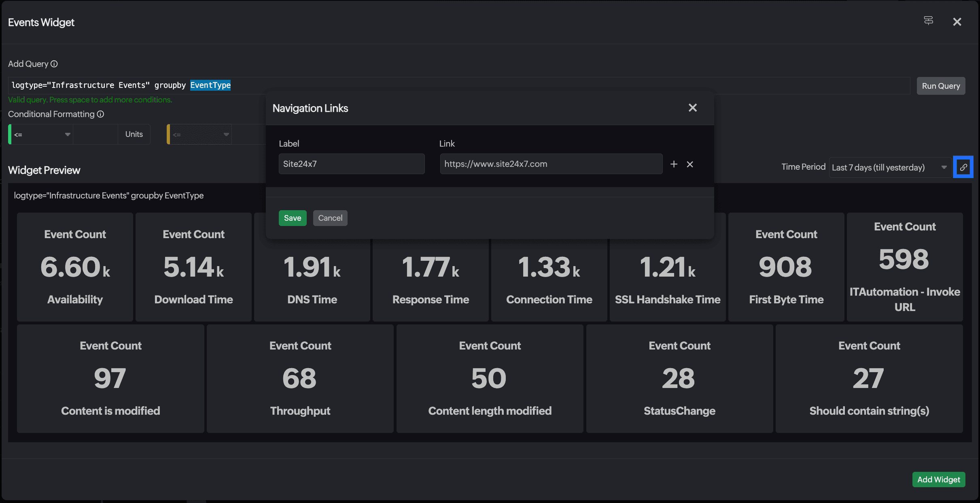Screen dimensions: 980x503
Task: Open the Time Period dropdown
Action: (x=889, y=168)
